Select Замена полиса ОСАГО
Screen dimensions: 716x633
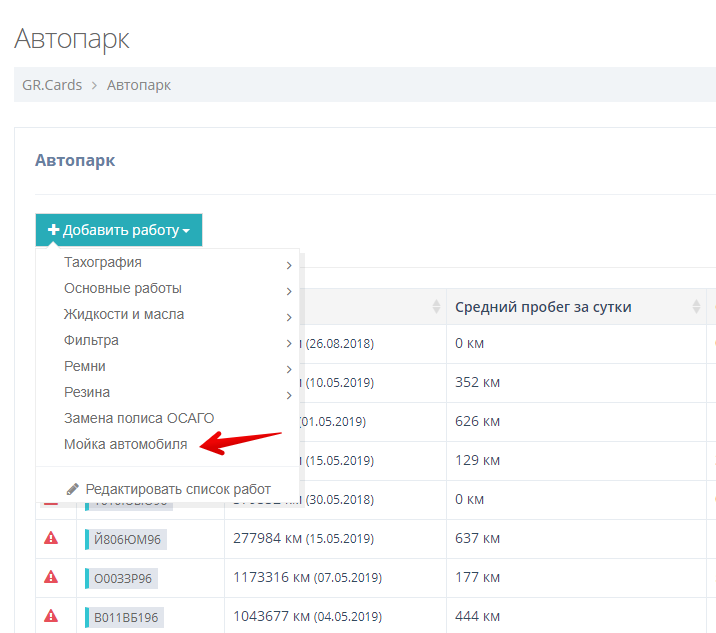pos(139,418)
